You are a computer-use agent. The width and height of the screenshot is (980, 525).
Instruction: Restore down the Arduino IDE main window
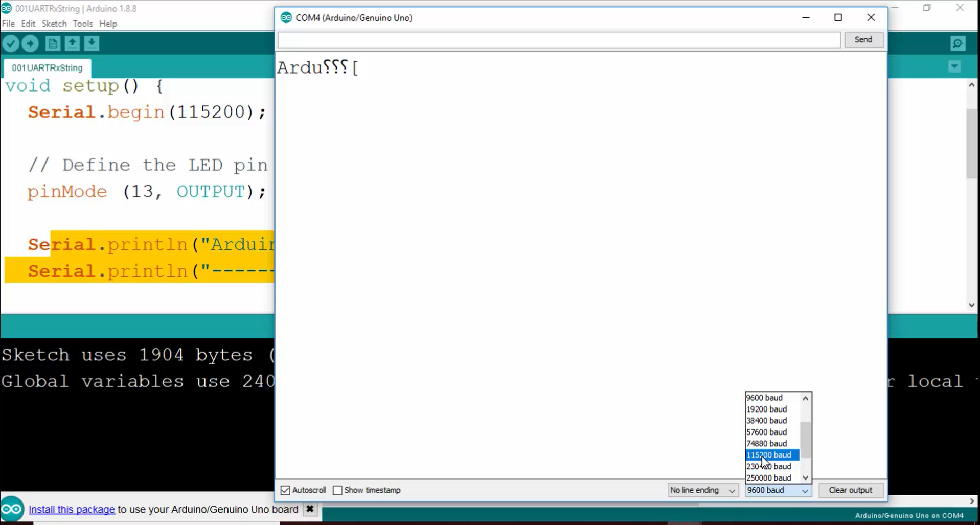pyautogui.click(x=927, y=8)
